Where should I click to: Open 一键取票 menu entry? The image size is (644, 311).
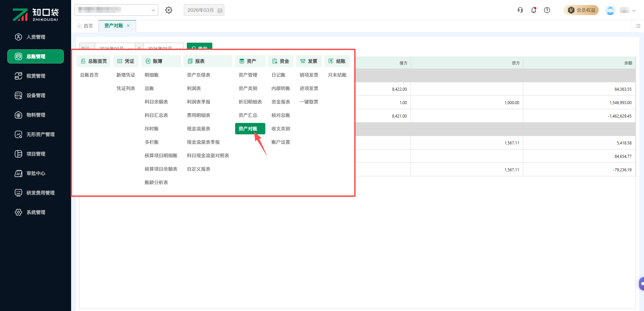(309, 102)
